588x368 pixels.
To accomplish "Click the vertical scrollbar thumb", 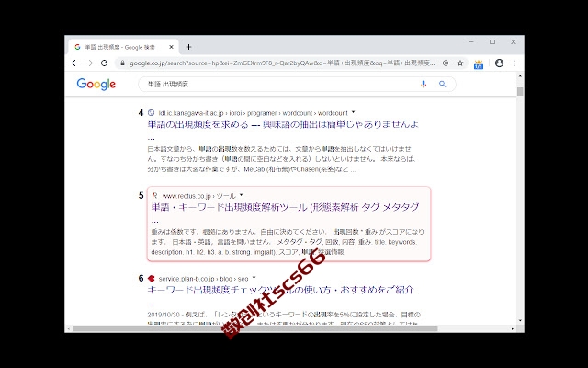I will pos(520,91).
